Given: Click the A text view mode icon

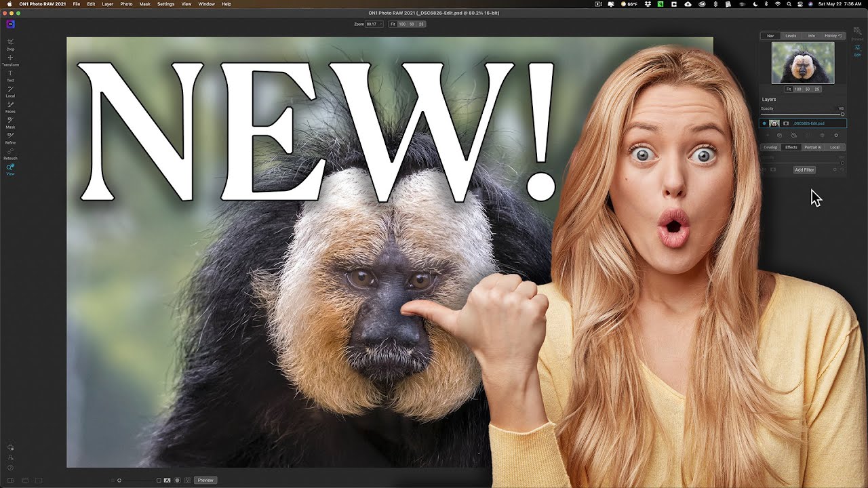Looking at the screenshot, I should click(167, 480).
